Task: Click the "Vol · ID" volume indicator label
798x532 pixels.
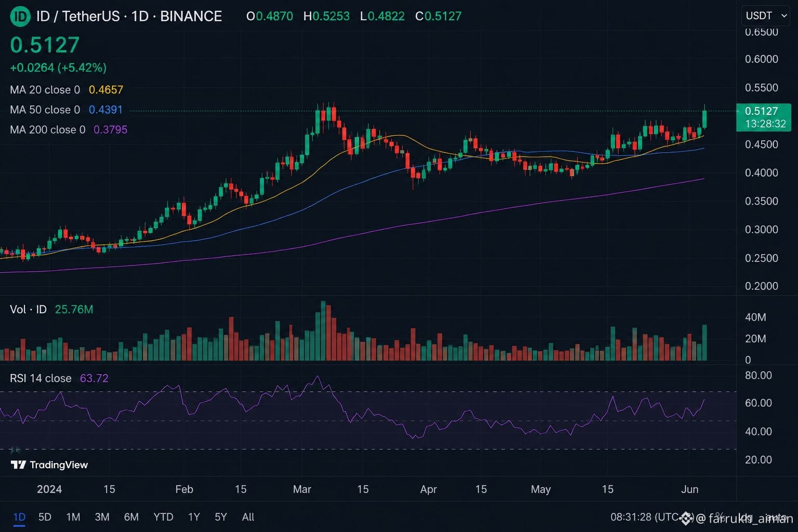Action: tap(28, 310)
